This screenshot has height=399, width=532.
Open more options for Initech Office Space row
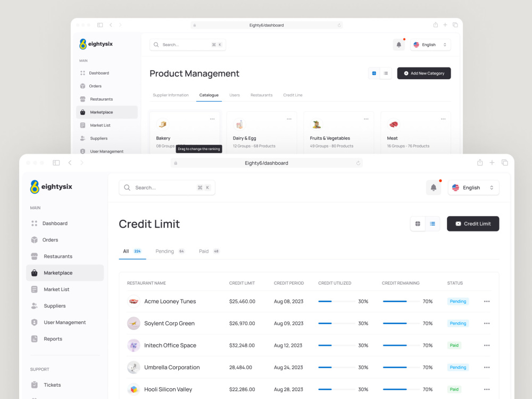[x=487, y=345]
